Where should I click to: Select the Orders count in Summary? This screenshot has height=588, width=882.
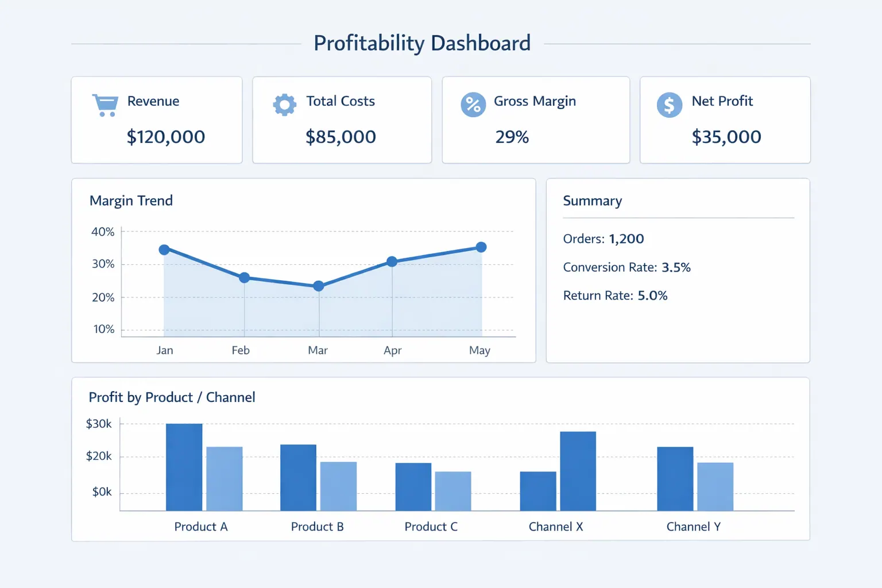(x=627, y=238)
